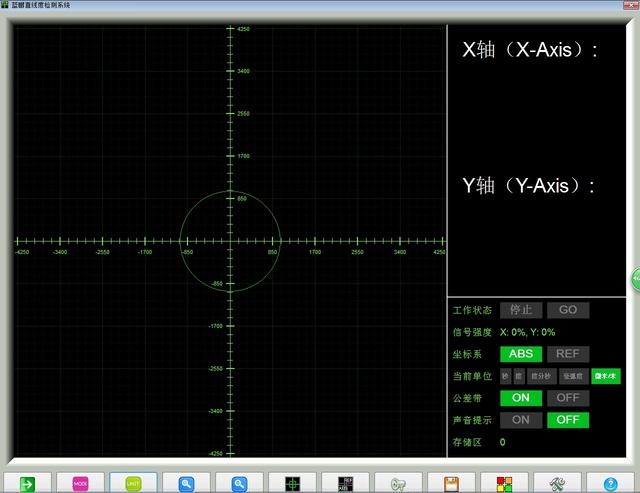The image size is (640, 493).
Task: Select ABS coordinate system
Action: coord(521,354)
